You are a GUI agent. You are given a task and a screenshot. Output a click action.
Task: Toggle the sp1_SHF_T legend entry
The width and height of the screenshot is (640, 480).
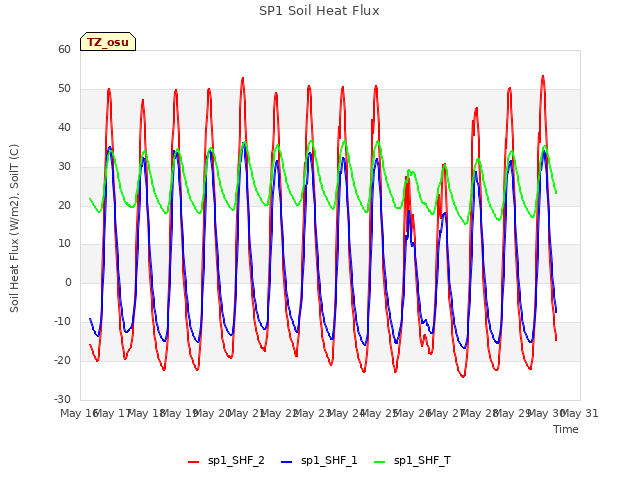coord(413,461)
